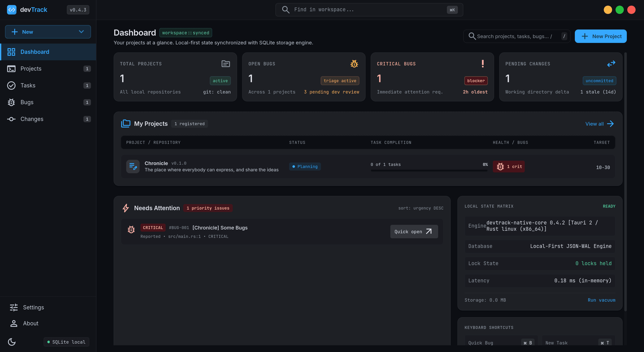The image size is (644, 352).
Task: Open Tasks in the sidebar
Action: click(x=48, y=85)
